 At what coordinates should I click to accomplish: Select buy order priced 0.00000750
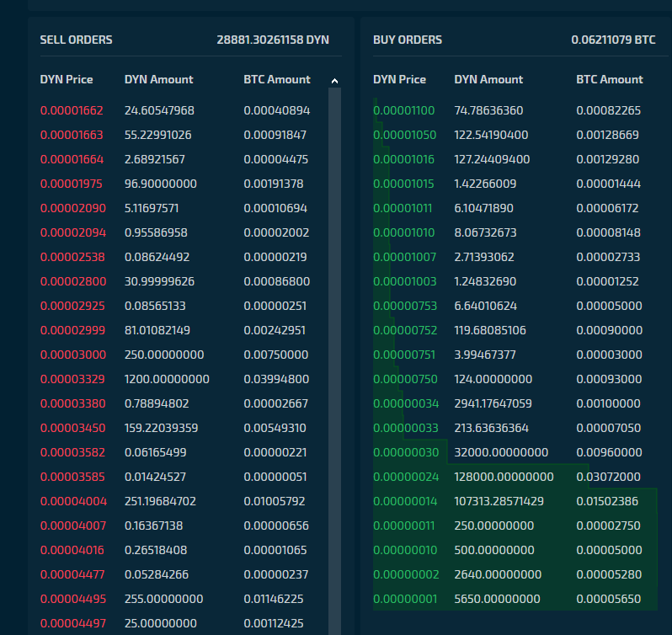pos(515,379)
